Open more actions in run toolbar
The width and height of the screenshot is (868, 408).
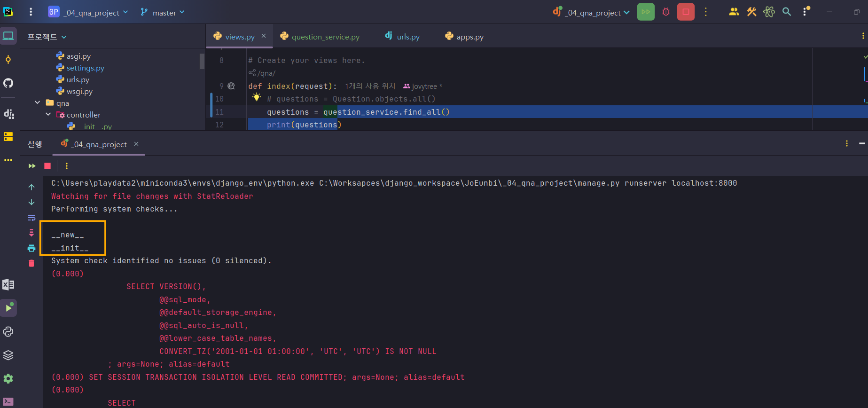[67, 166]
